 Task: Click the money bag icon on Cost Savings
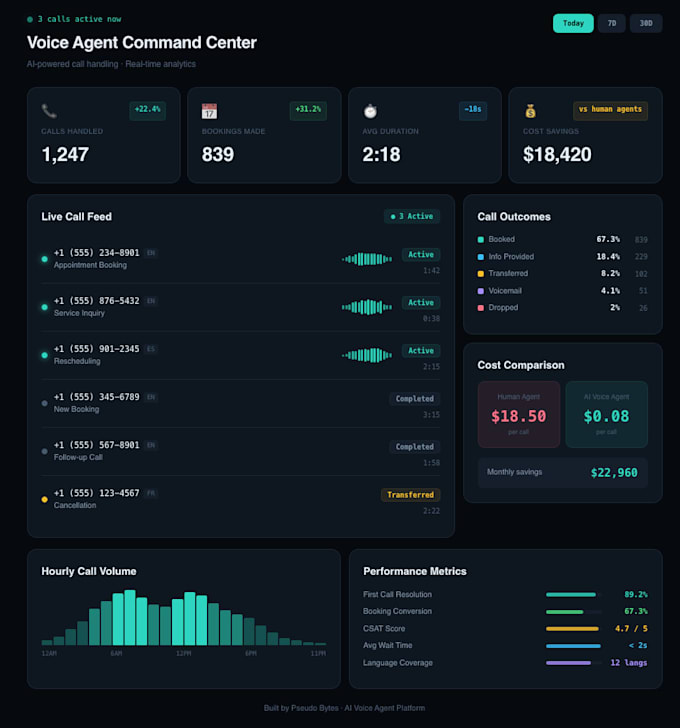[531, 111]
